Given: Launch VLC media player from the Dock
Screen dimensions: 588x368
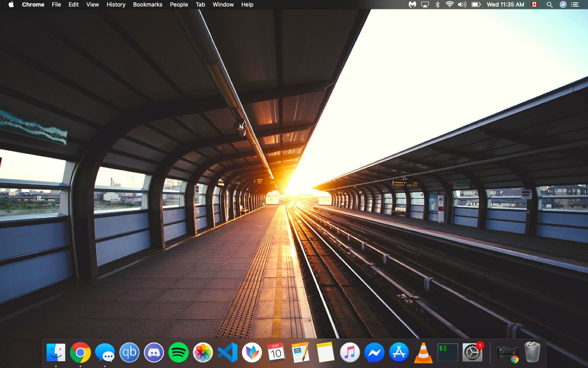Looking at the screenshot, I should click(x=423, y=352).
